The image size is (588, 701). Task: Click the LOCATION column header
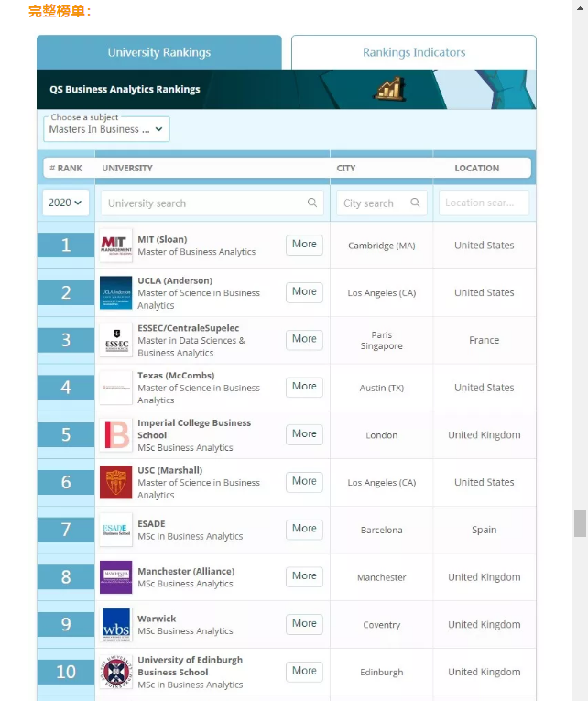pyautogui.click(x=477, y=168)
